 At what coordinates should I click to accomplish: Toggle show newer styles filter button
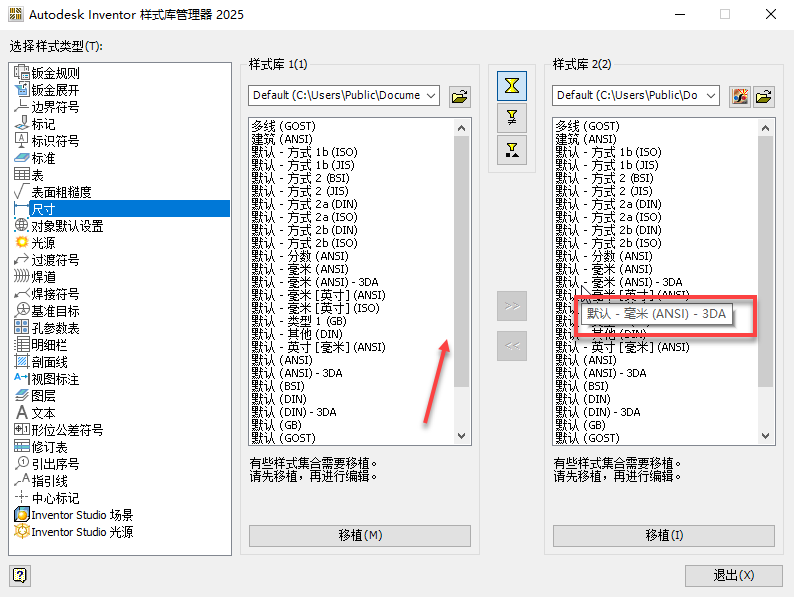pyautogui.click(x=512, y=150)
